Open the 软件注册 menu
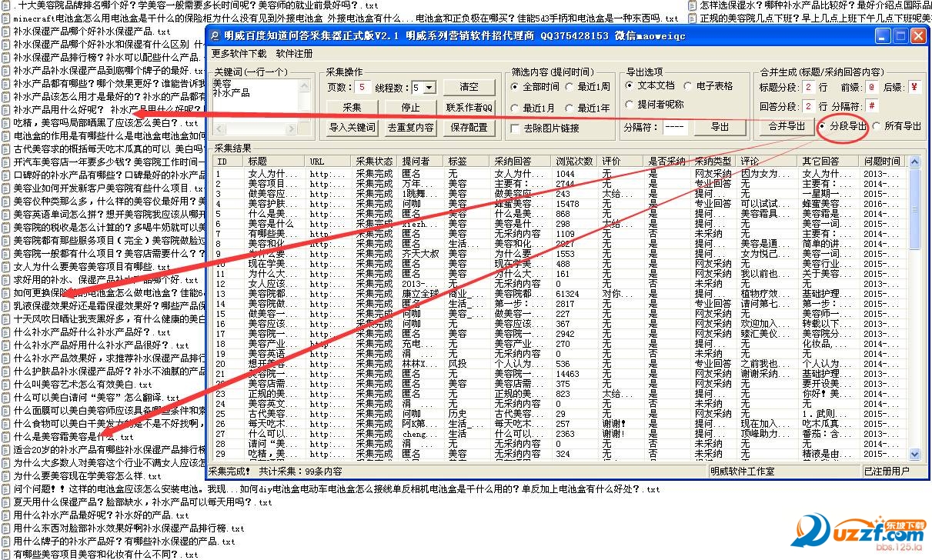This screenshot has height=560, width=932. pos(295,54)
